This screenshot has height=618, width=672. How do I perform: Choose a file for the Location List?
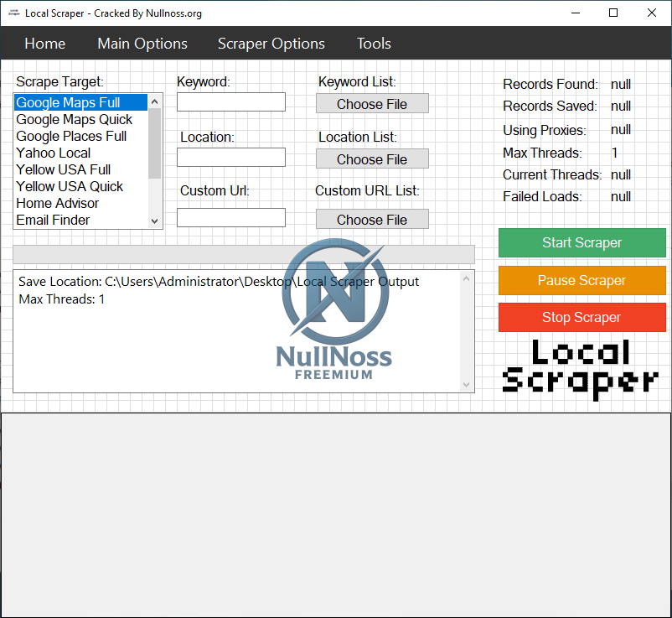coord(371,158)
